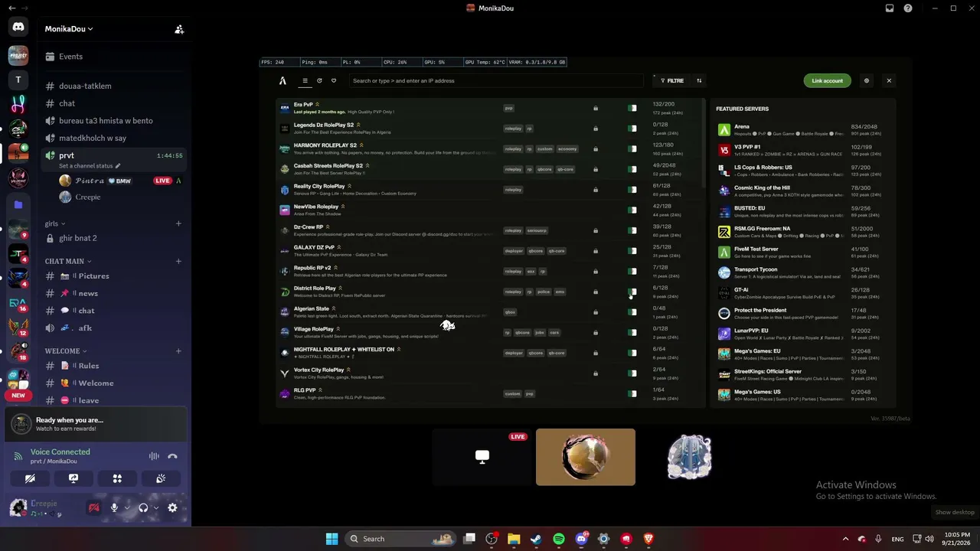Open Spotify from the Windows taskbar
Image resolution: width=980 pixels, height=551 pixels.
(559, 539)
